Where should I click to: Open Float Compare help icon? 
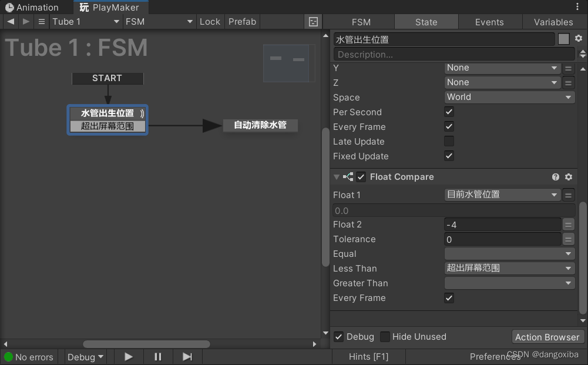[555, 177]
